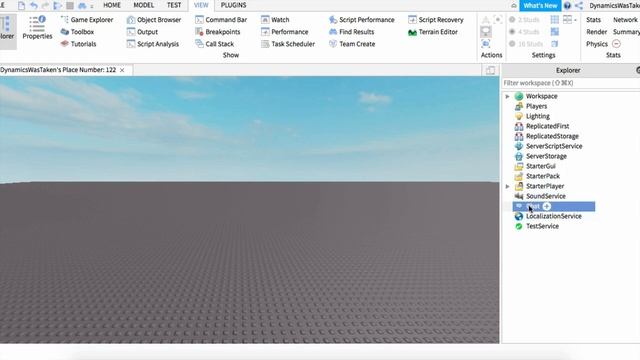Viewport: 640px width, 360px height.
Task: Select ReplicatedFirst in Explorer
Action: click(547, 126)
